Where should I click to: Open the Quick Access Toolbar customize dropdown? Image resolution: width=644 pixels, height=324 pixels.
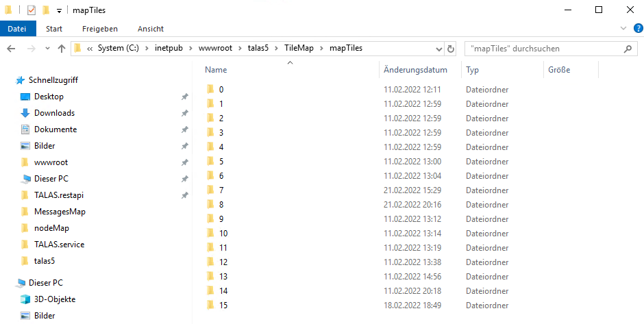pyautogui.click(x=60, y=11)
